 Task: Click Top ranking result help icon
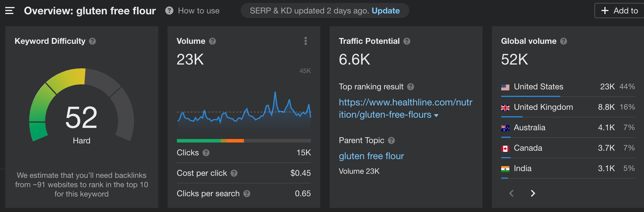[411, 87]
